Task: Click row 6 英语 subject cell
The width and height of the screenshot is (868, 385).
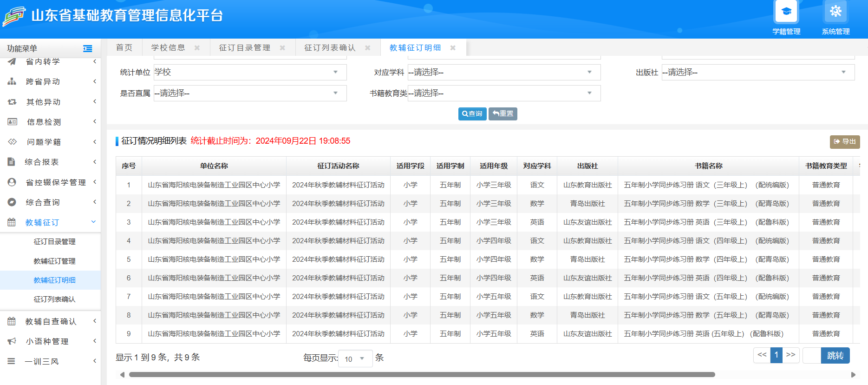Action: tap(537, 278)
